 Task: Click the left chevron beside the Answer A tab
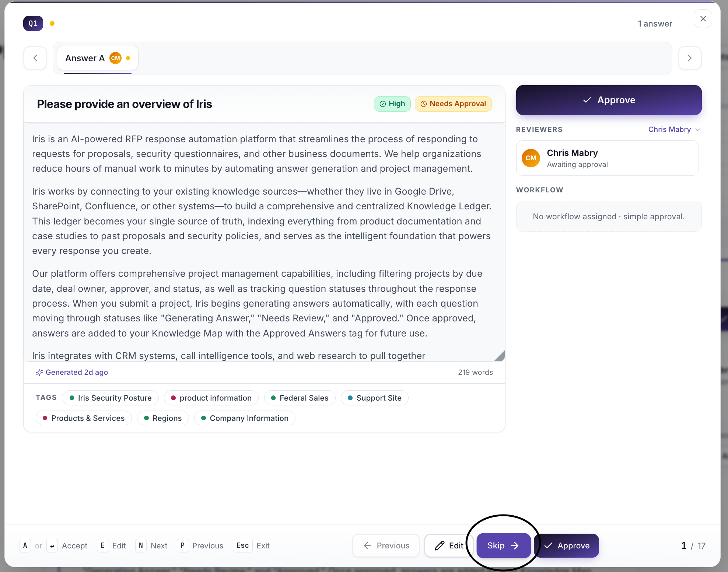click(35, 58)
